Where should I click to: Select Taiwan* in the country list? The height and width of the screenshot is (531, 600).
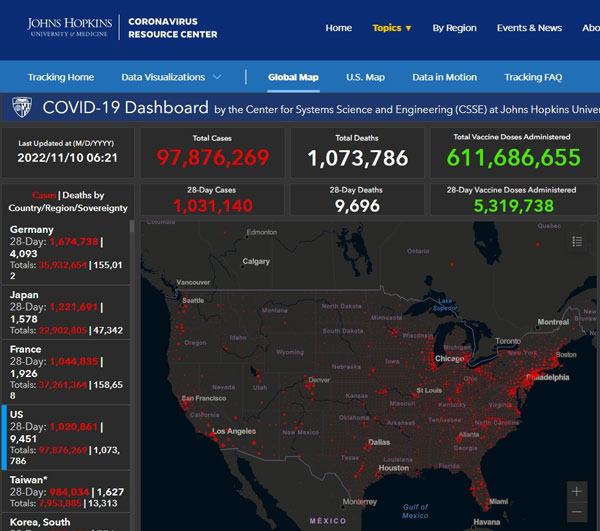pos(66,491)
